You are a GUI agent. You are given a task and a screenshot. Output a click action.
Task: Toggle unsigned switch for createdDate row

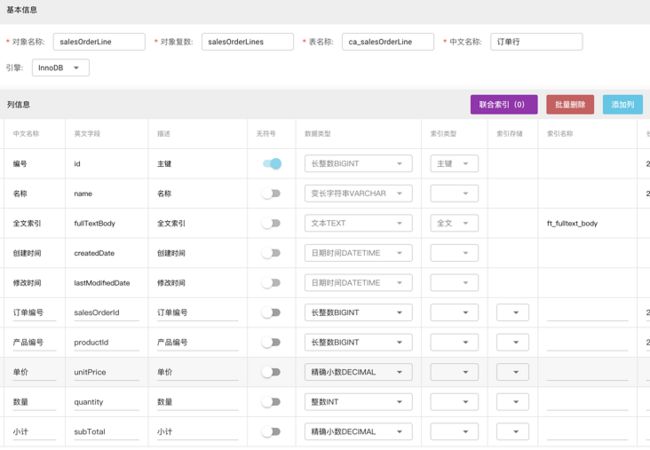pos(272,253)
